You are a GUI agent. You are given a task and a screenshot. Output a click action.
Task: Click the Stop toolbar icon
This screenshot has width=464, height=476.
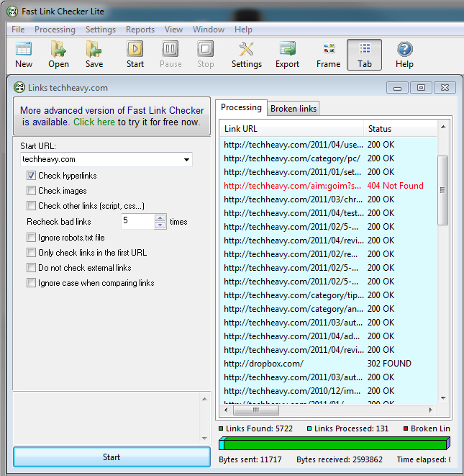(x=205, y=55)
